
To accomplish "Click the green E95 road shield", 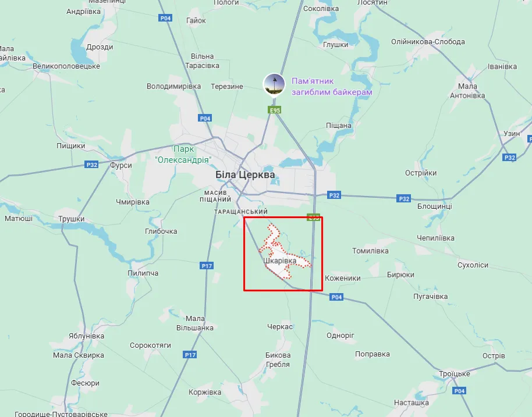I will click(275, 110).
